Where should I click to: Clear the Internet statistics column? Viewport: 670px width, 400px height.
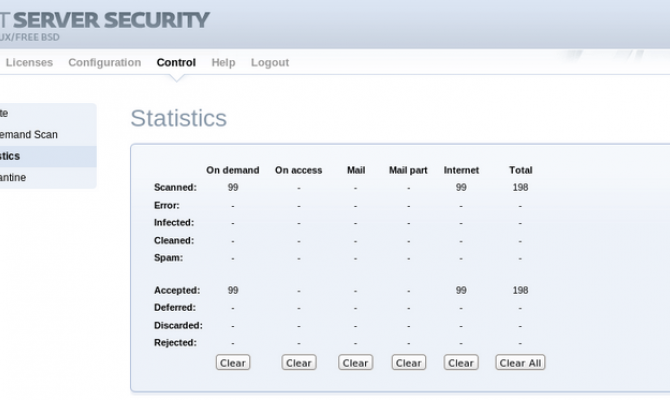click(x=461, y=363)
